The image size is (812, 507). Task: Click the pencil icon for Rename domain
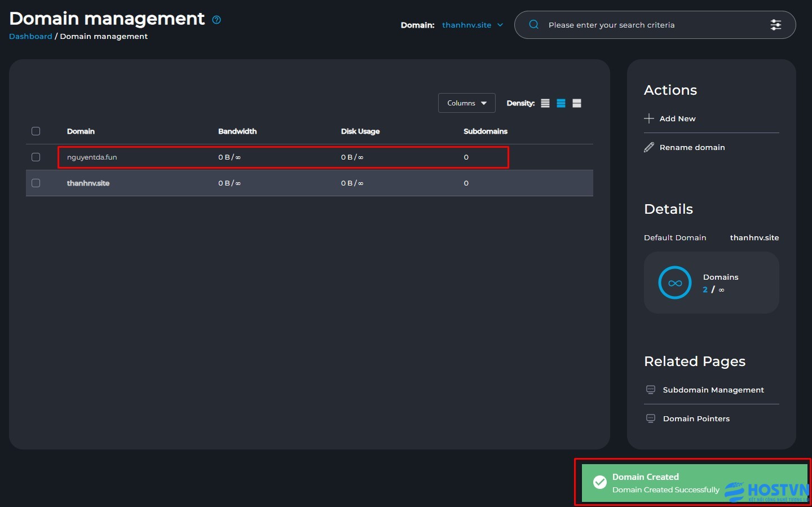pyautogui.click(x=649, y=147)
